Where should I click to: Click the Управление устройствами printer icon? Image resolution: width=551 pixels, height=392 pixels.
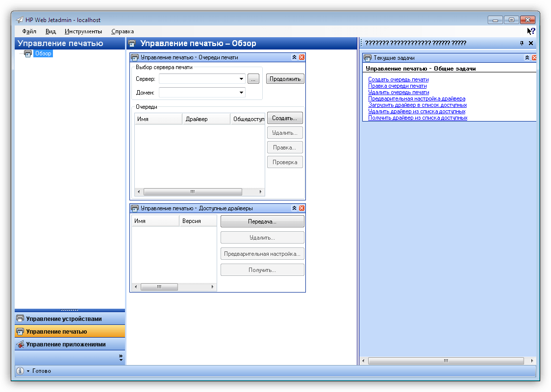21,318
